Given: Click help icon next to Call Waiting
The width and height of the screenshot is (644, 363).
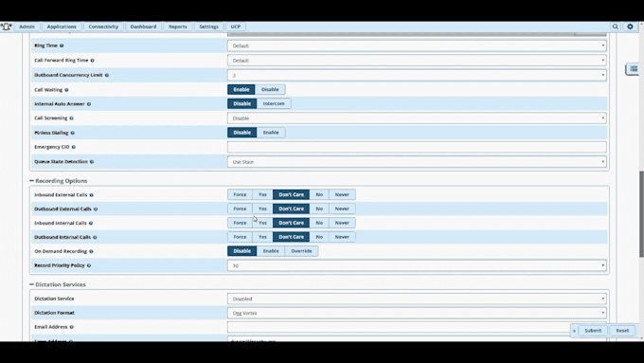Looking at the screenshot, I should tap(66, 90).
